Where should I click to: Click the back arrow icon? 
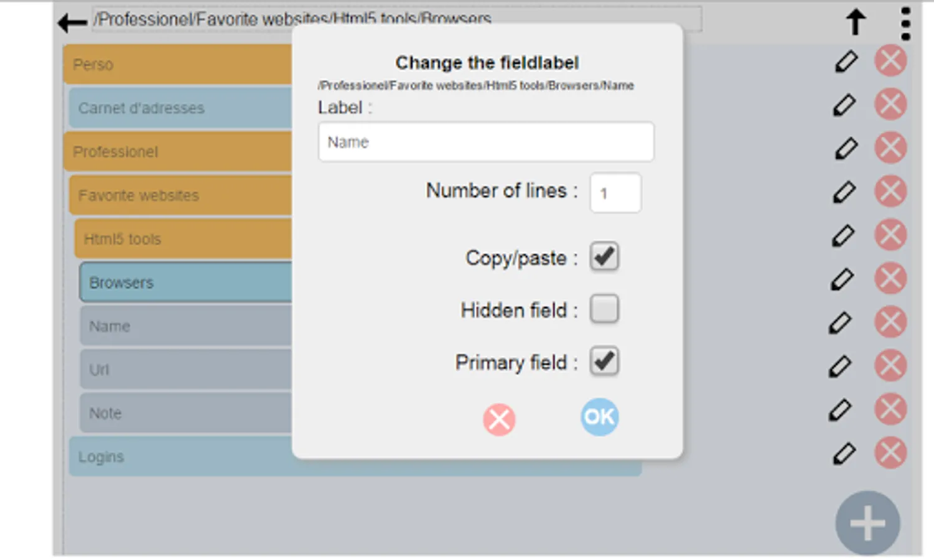pos(72,23)
